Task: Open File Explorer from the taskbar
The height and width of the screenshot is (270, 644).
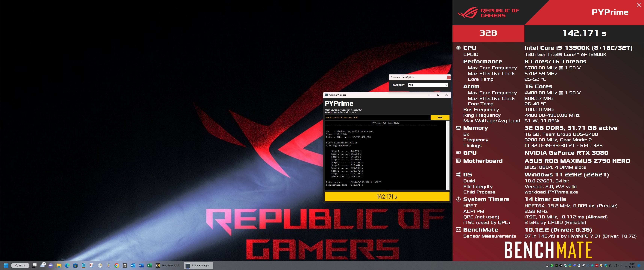Action: tap(59, 265)
